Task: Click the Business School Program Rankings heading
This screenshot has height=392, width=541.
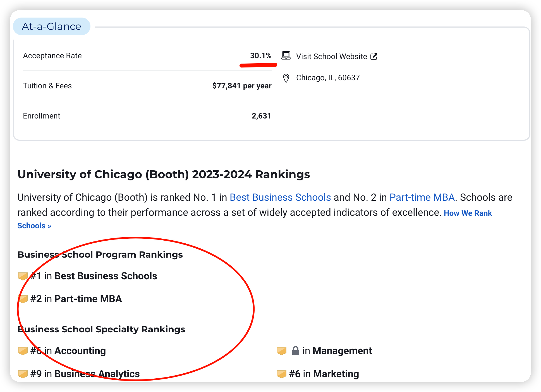Action: 100,255
